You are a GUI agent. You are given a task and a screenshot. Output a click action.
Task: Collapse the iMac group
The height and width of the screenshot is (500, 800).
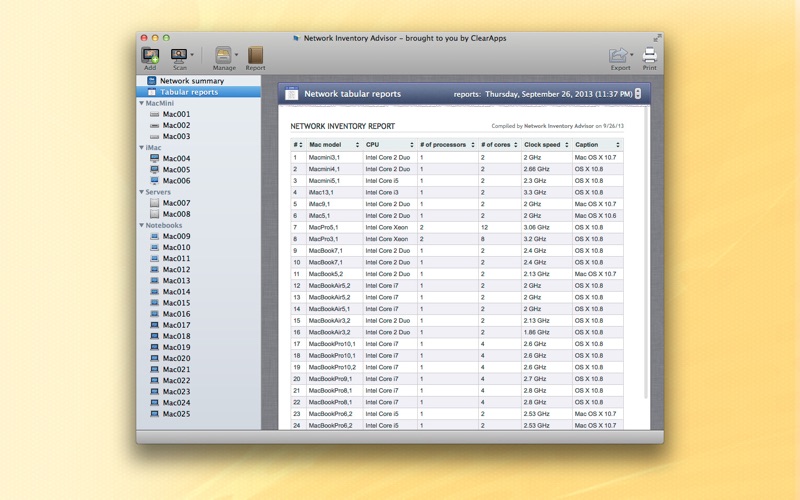[141, 147]
